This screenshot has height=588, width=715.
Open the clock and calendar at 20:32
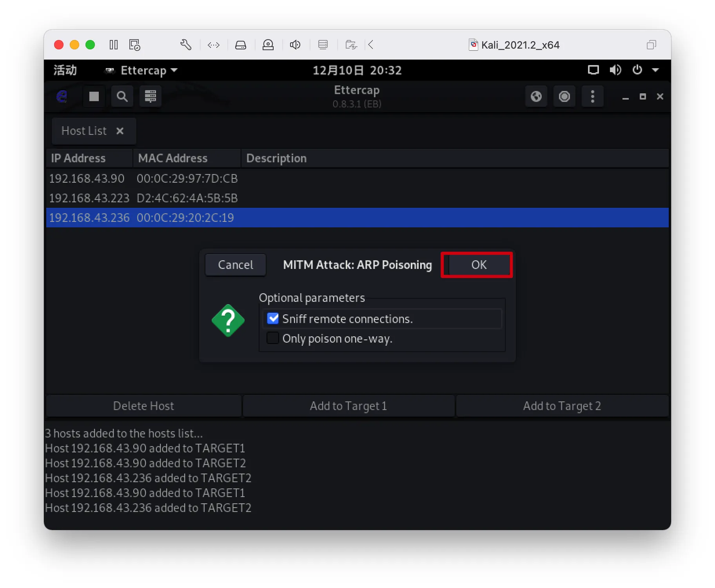(x=357, y=70)
